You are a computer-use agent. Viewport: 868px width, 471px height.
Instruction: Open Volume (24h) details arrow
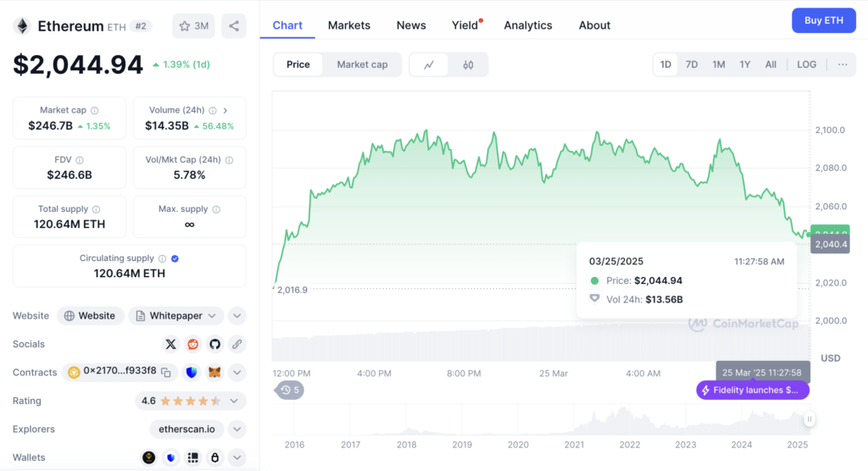(x=225, y=111)
